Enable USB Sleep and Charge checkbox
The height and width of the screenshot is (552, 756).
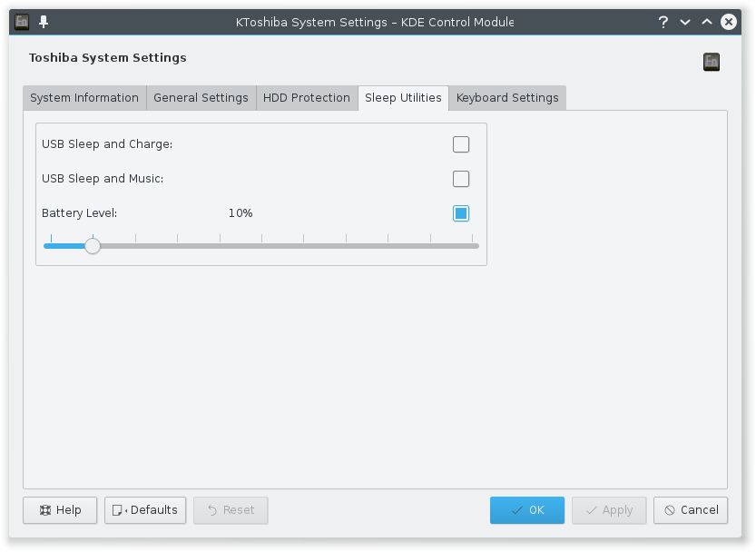click(x=461, y=144)
